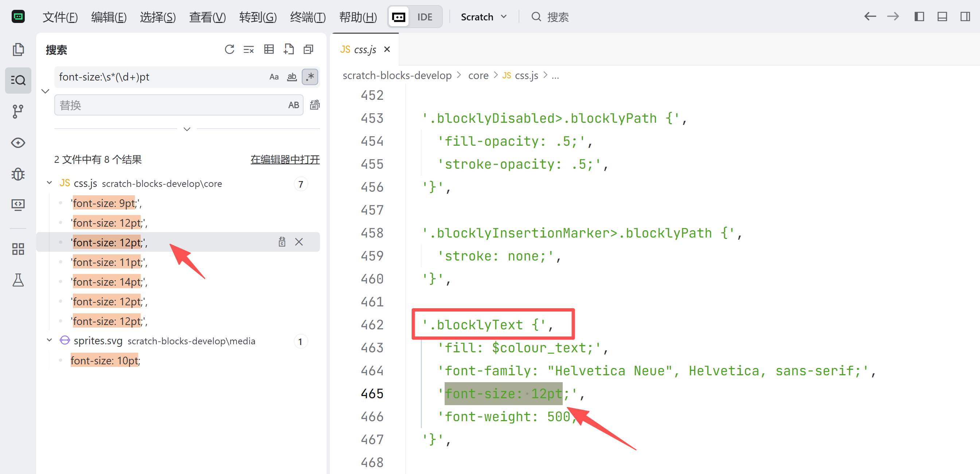This screenshot has height=474, width=980.
Task: Open the Scratch project dropdown
Action: (483, 17)
